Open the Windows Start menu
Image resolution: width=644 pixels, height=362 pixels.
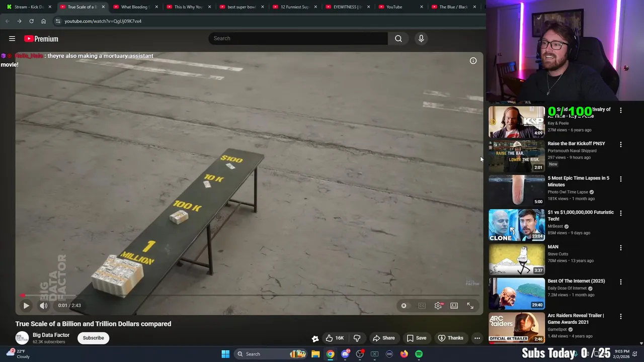tap(225, 354)
